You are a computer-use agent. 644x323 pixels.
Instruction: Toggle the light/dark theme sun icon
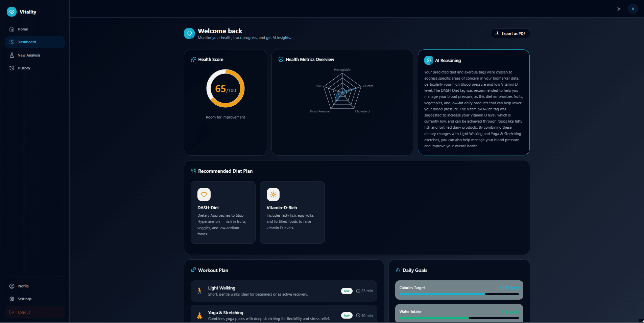(x=619, y=9)
